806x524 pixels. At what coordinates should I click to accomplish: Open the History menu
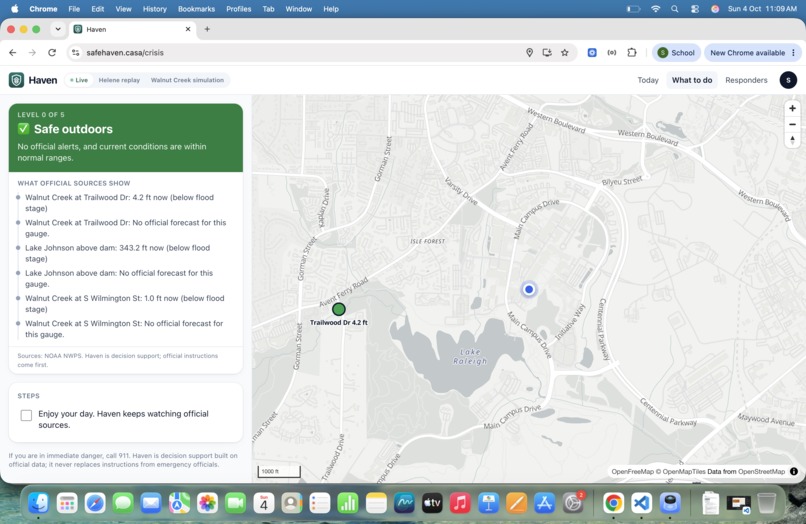click(154, 9)
